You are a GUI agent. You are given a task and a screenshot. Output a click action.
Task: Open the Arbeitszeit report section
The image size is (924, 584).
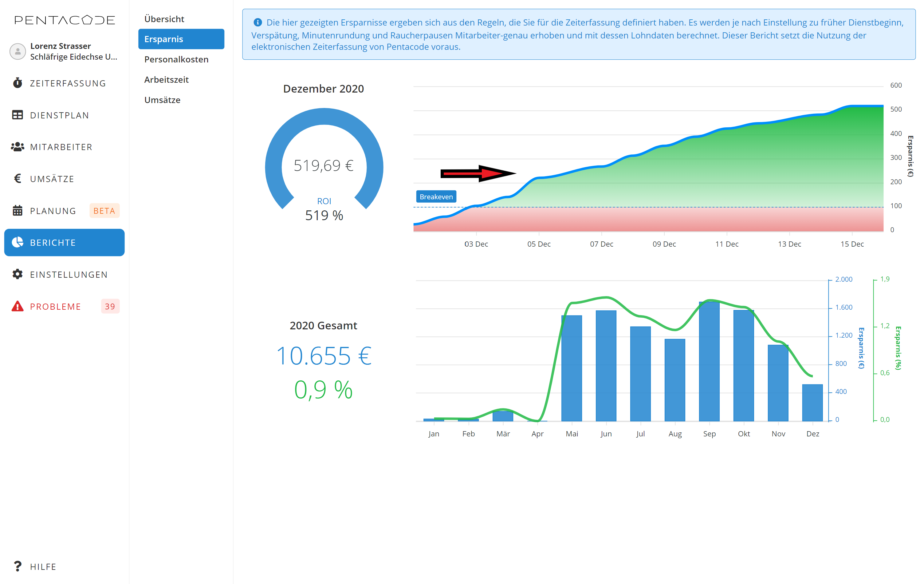click(166, 79)
